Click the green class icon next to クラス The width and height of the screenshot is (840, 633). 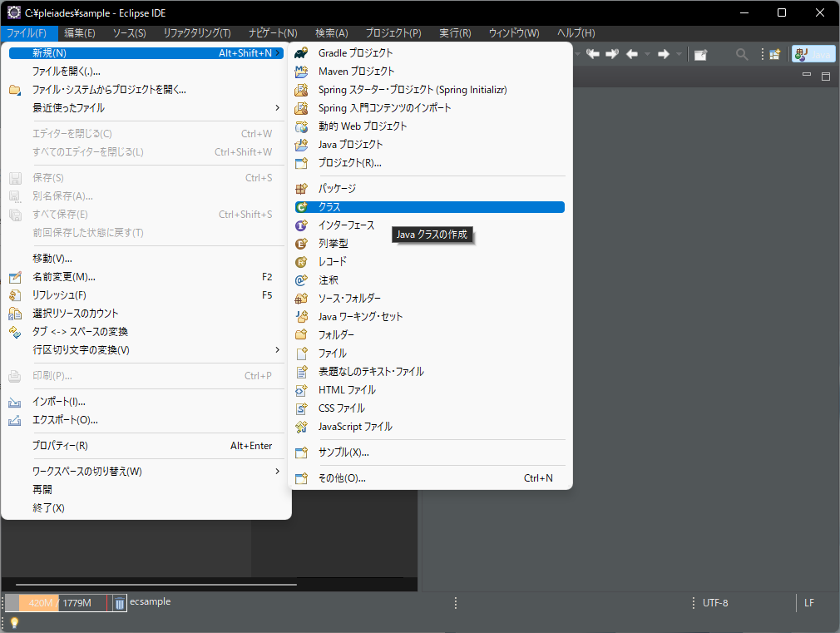[x=302, y=207]
